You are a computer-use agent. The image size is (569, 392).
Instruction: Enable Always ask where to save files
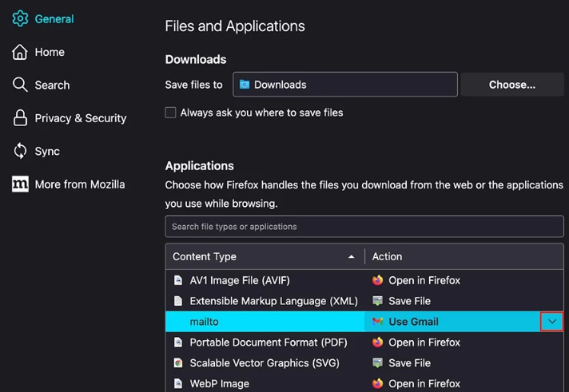pos(171,113)
